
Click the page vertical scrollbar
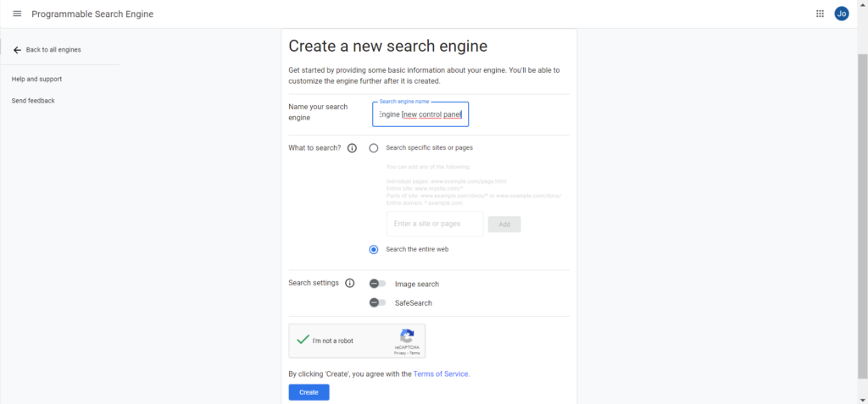tap(862, 216)
